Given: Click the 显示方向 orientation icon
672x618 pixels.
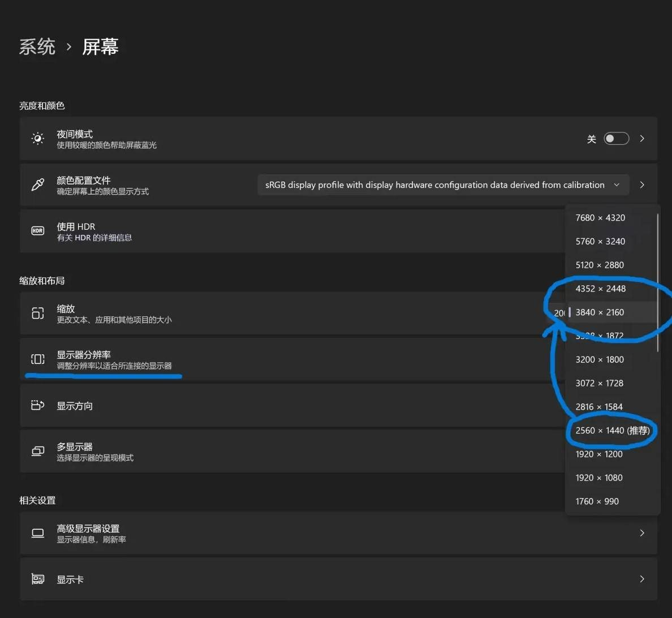Looking at the screenshot, I should pyautogui.click(x=37, y=406).
